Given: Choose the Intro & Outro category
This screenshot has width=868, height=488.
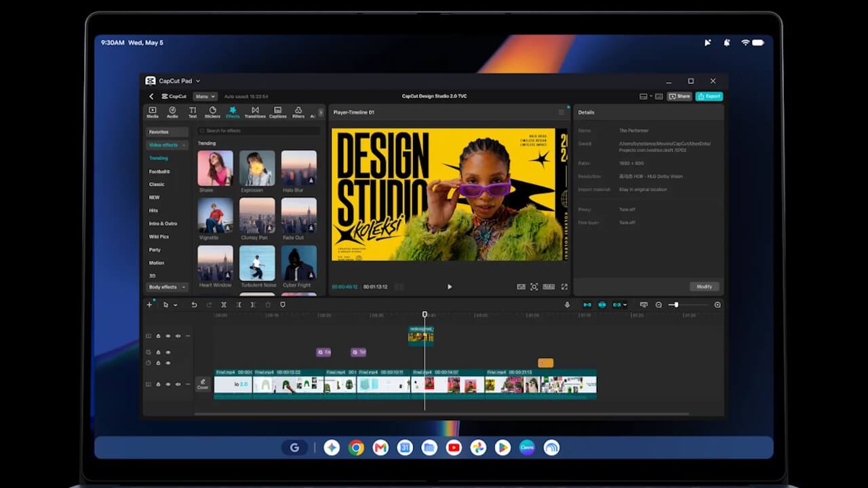Looking at the screenshot, I should (x=163, y=224).
